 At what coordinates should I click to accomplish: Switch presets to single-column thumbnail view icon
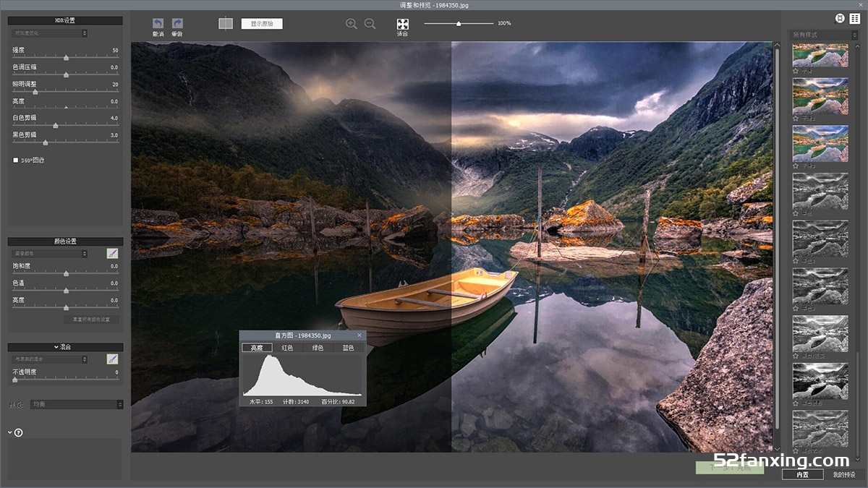pyautogui.click(x=840, y=18)
